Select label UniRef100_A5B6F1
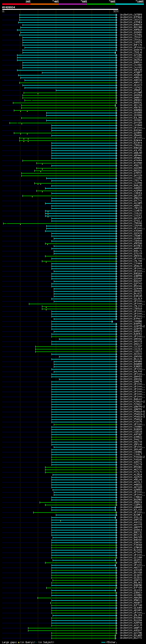 click(131, 90)
